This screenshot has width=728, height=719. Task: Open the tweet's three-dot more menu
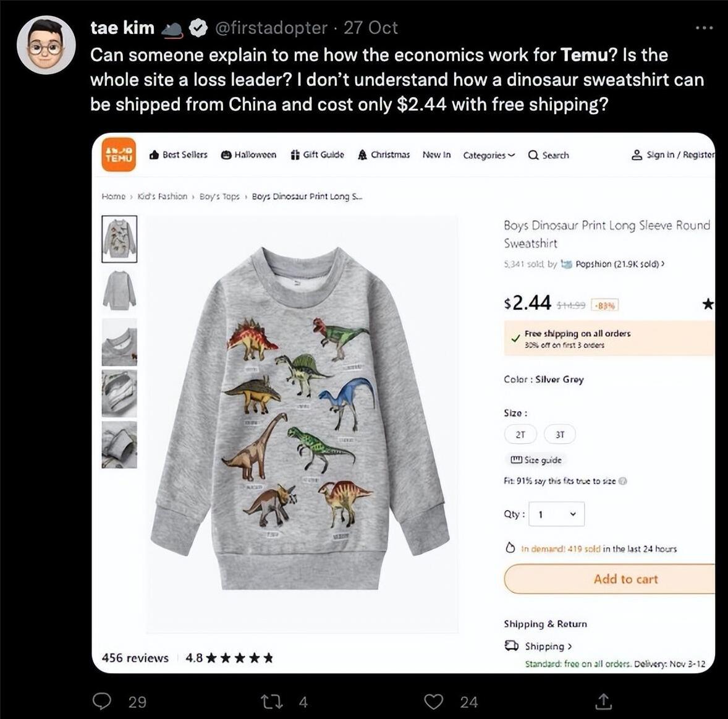tap(705, 28)
